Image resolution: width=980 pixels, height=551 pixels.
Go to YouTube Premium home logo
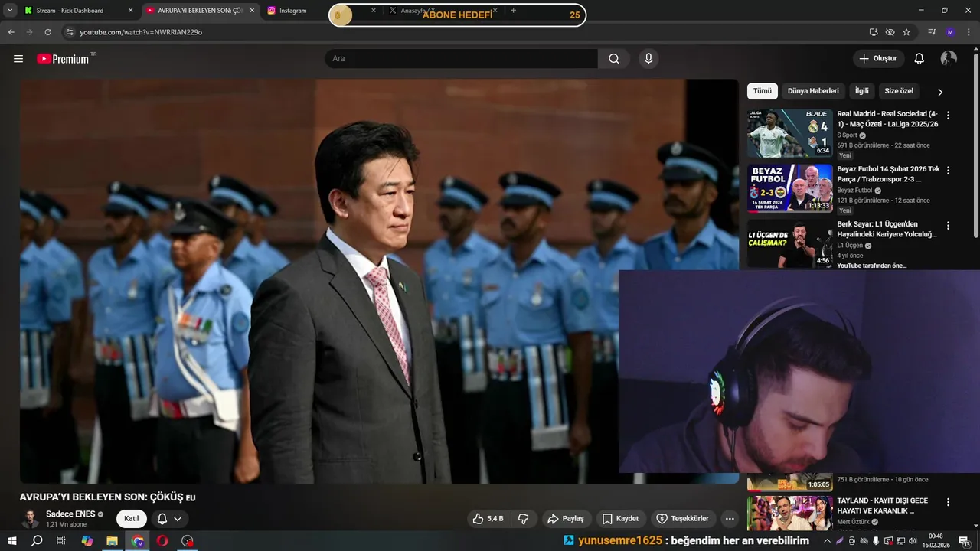coord(63,59)
